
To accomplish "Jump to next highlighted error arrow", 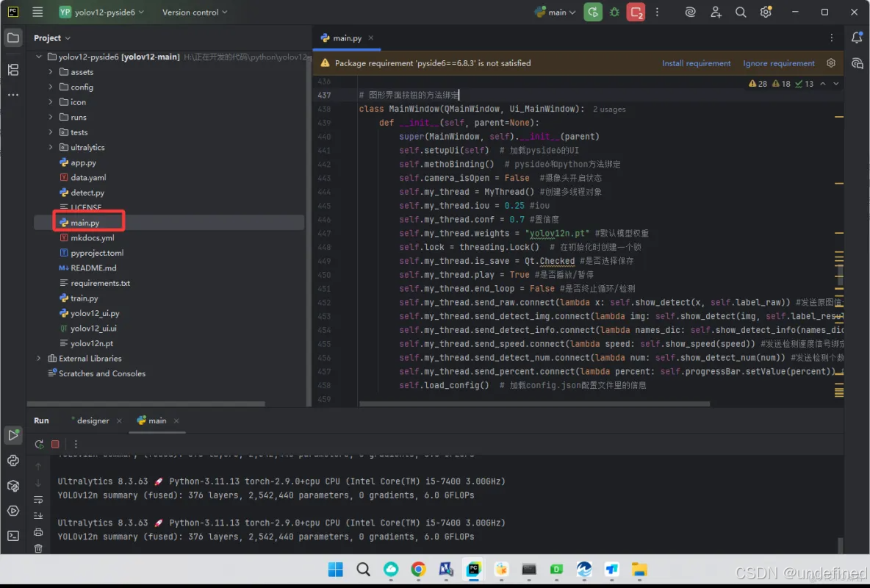I will (x=836, y=84).
